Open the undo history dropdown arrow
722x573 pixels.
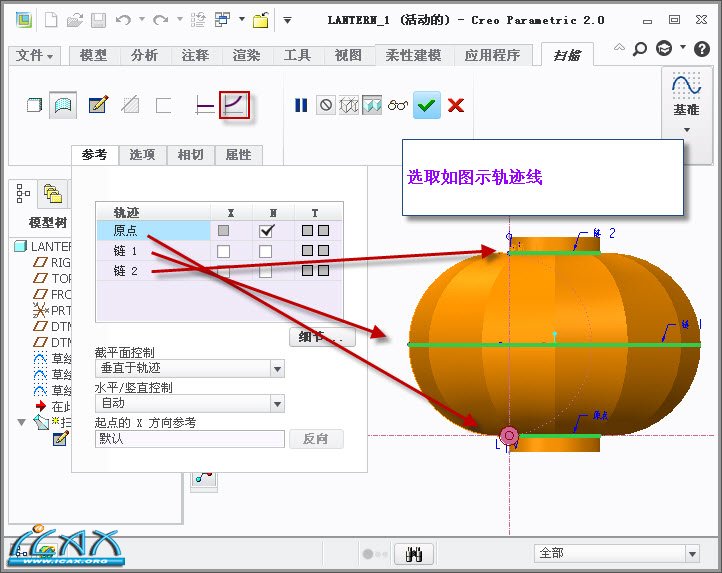point(142,19)
